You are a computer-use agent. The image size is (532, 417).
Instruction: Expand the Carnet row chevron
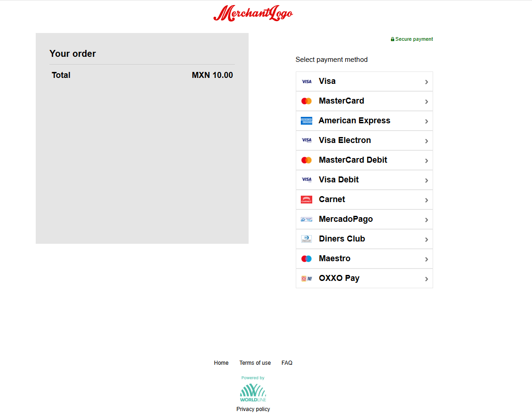pos(427,200)
